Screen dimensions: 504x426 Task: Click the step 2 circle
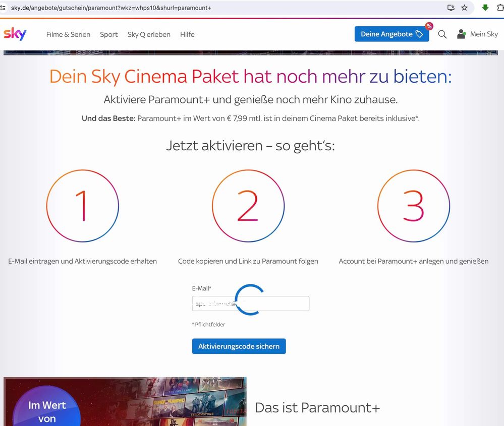pyautogui.click(x=248, y=206)
